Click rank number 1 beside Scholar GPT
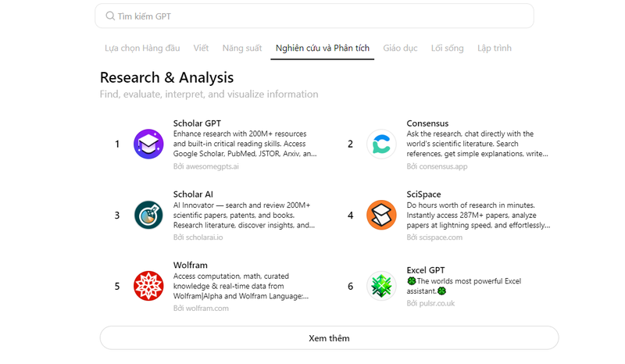This screenshot has height=364, width=625. (x=117, y=144)
